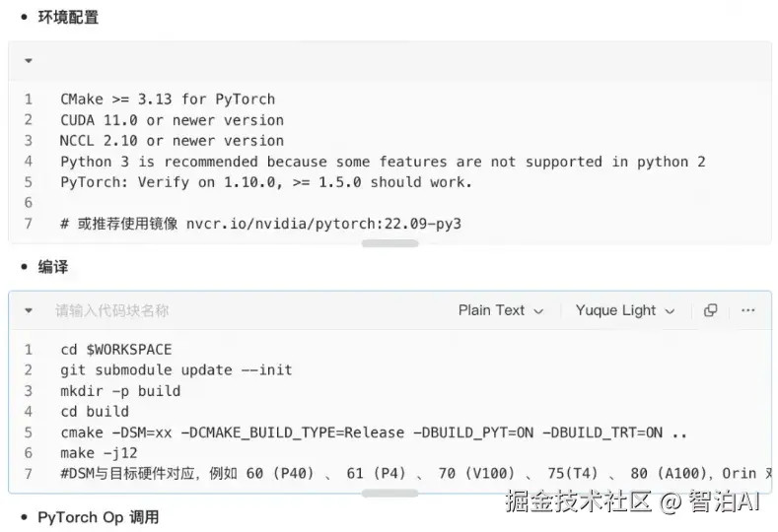Viewport: 778px width, 532px height.
Task: Click the nvcr.io/nvidia/pytorch image line
Action: (260, 224)
